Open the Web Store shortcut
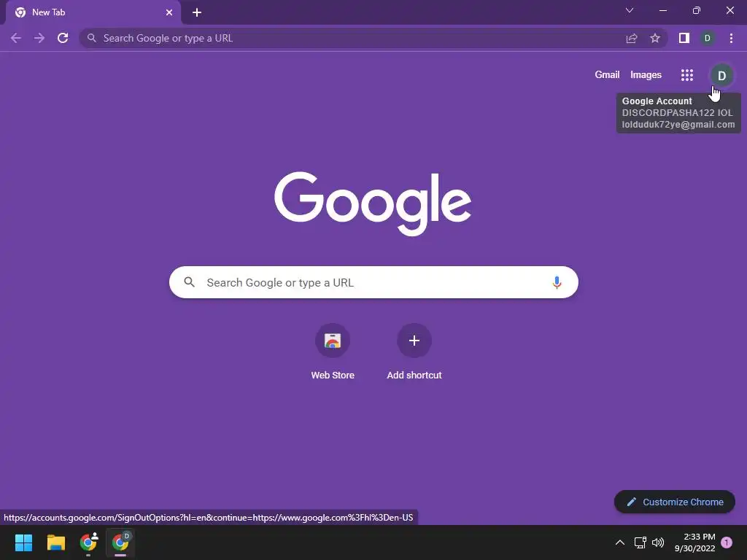The width and height of the screenshot is (747, 560). click(x=333, y=351)
